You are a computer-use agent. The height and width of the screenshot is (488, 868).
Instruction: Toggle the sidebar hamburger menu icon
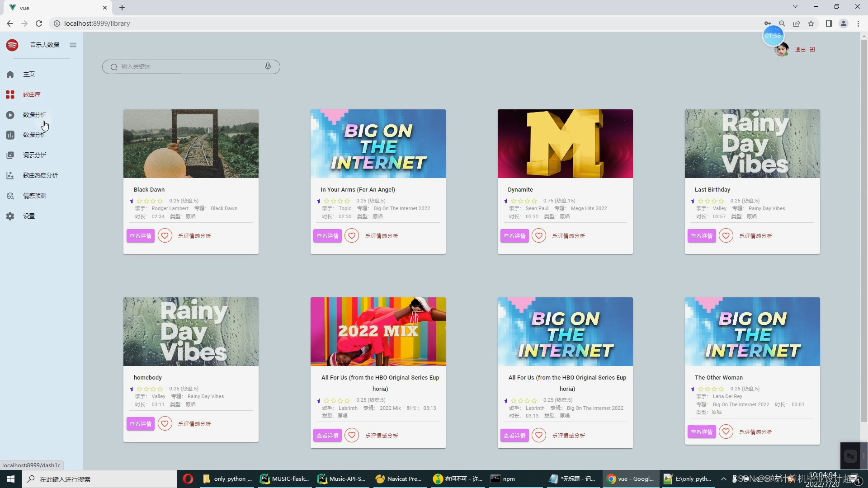(73, 45)
